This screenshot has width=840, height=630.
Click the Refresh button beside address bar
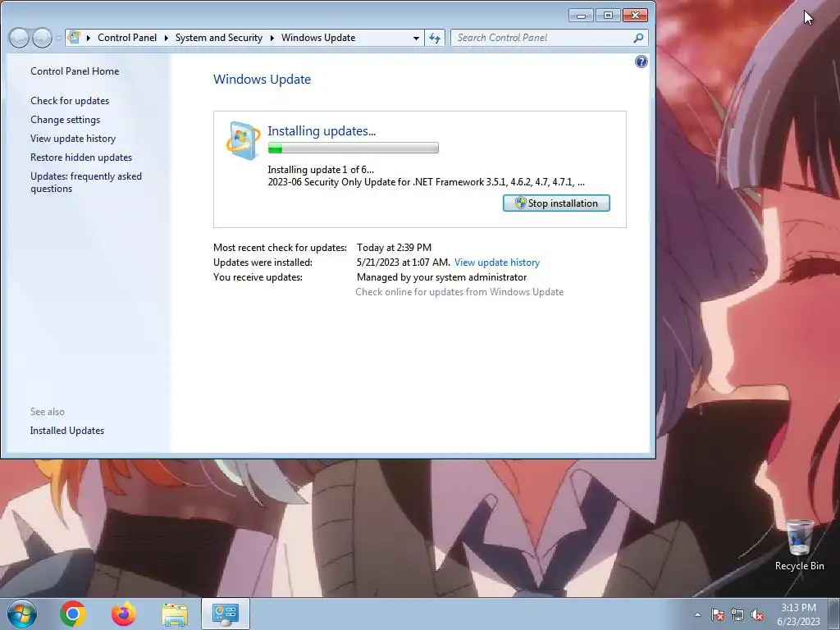435,38
